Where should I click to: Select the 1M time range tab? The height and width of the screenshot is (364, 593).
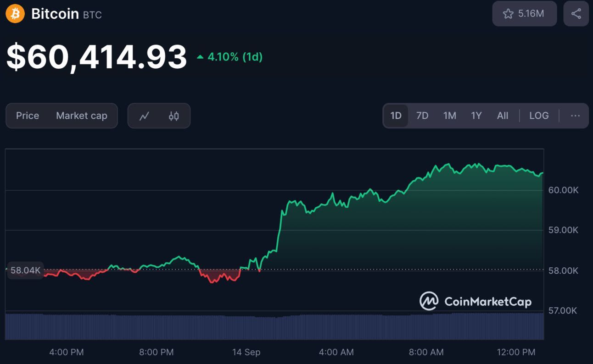(450, 116)
